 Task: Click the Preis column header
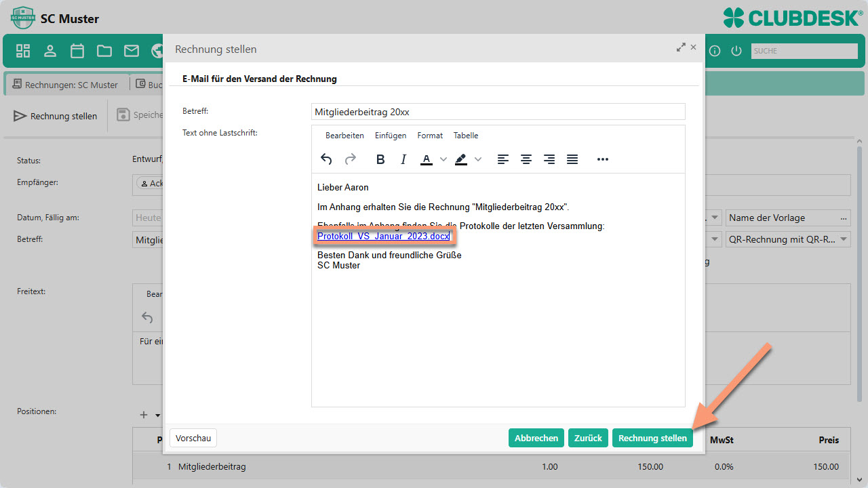pyautogui.click(x=829, y=440)
